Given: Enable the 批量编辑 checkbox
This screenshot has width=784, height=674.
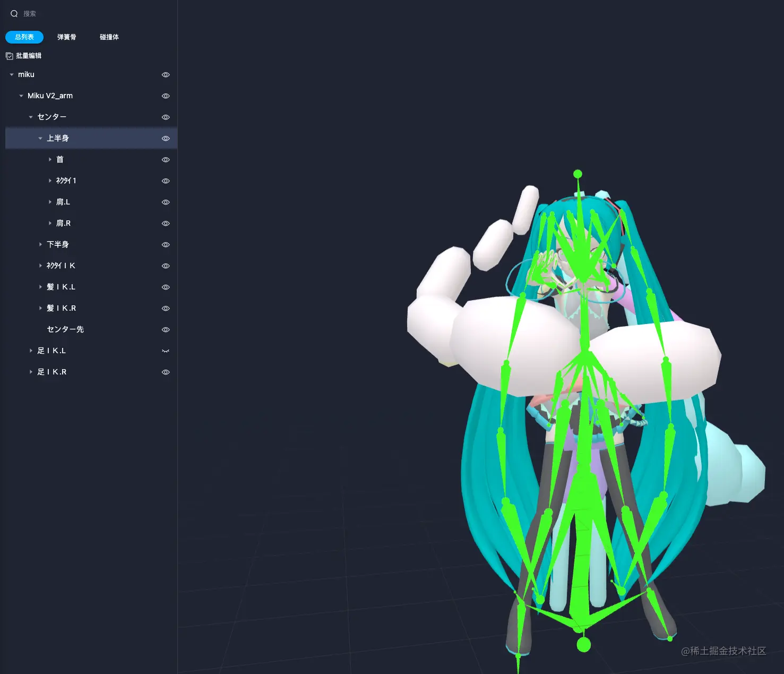Looking at the screenshot, I should 9,56.
